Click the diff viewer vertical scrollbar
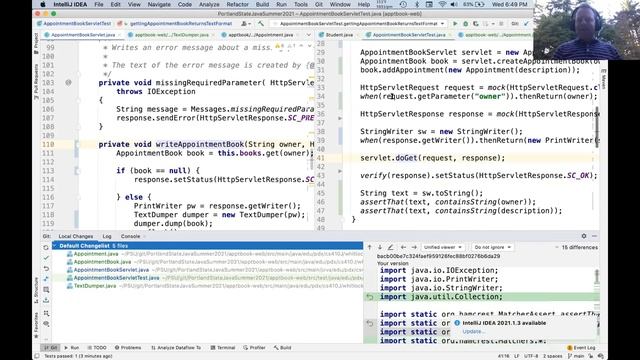 (597, 277)
